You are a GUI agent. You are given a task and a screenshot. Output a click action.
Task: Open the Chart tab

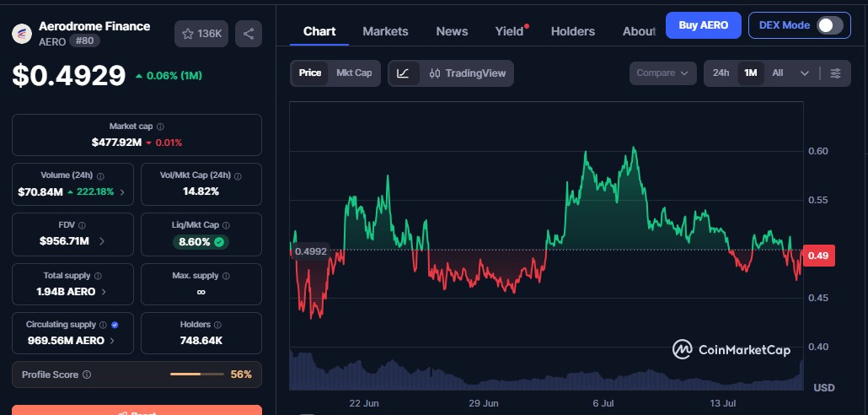tap(319, 31)
